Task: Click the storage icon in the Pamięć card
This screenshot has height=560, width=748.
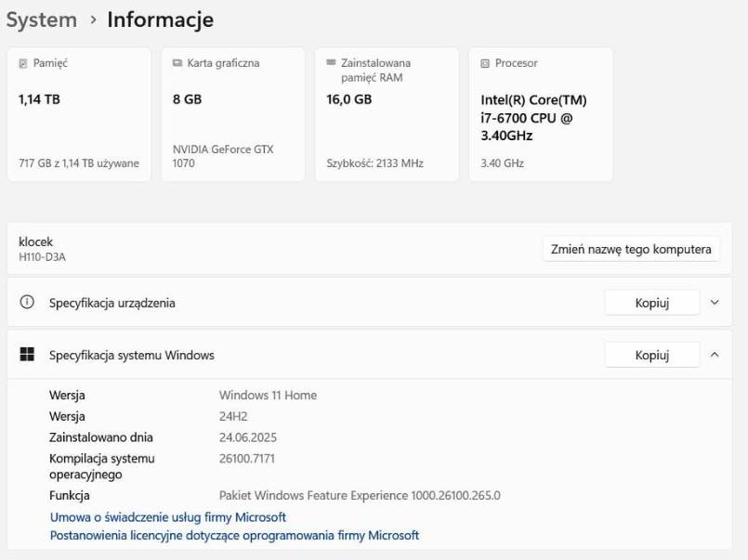Action: pyautogui.click(x=23, y=64)
